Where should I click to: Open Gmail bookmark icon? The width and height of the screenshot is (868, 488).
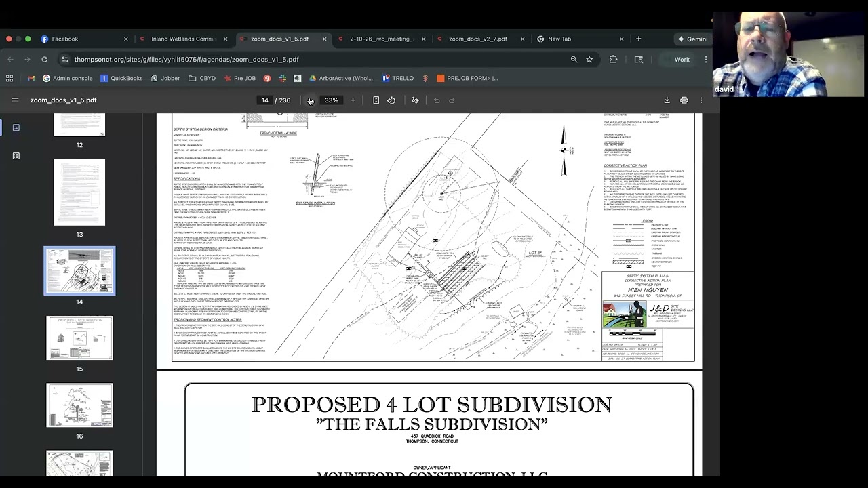(31, 78)
